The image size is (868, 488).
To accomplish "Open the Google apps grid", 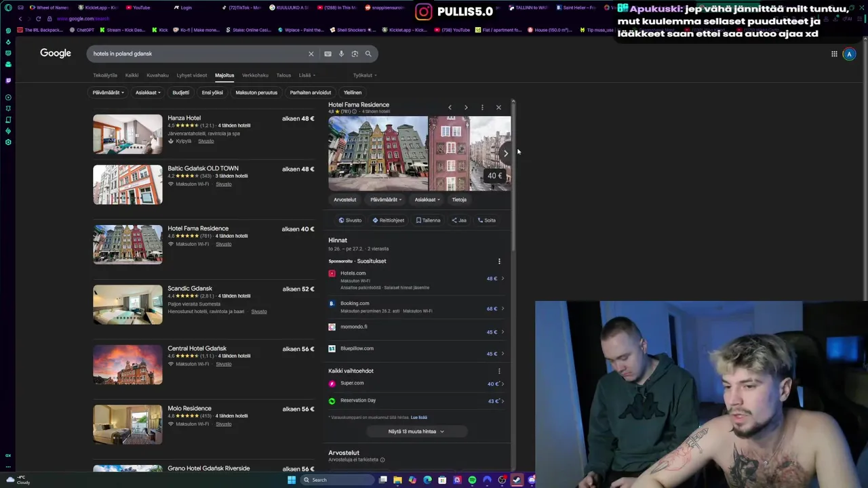I will click(x=834, y=54).
